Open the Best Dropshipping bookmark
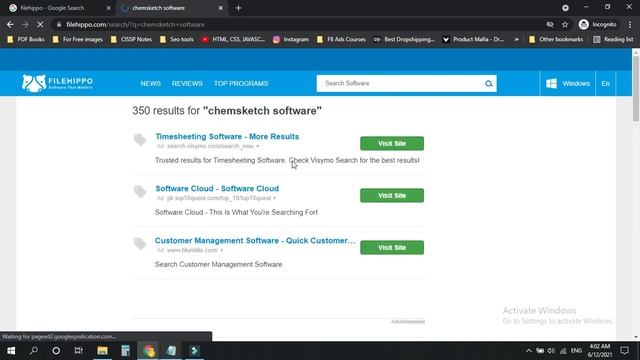 click(404, 39)
